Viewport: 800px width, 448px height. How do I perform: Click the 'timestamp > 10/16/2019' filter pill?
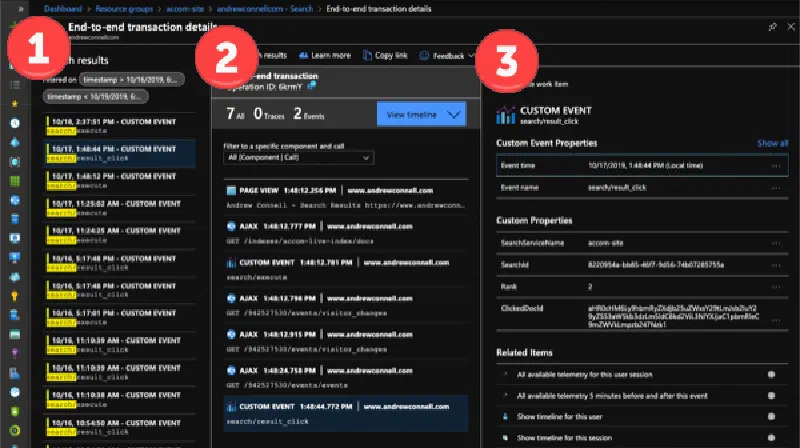click(x=132, y=80)
